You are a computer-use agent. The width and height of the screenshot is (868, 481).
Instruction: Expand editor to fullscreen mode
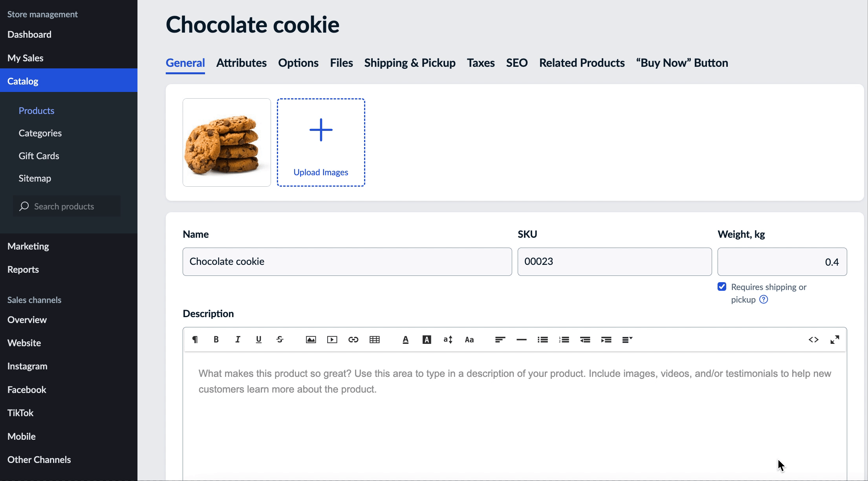tap(835, 340)
